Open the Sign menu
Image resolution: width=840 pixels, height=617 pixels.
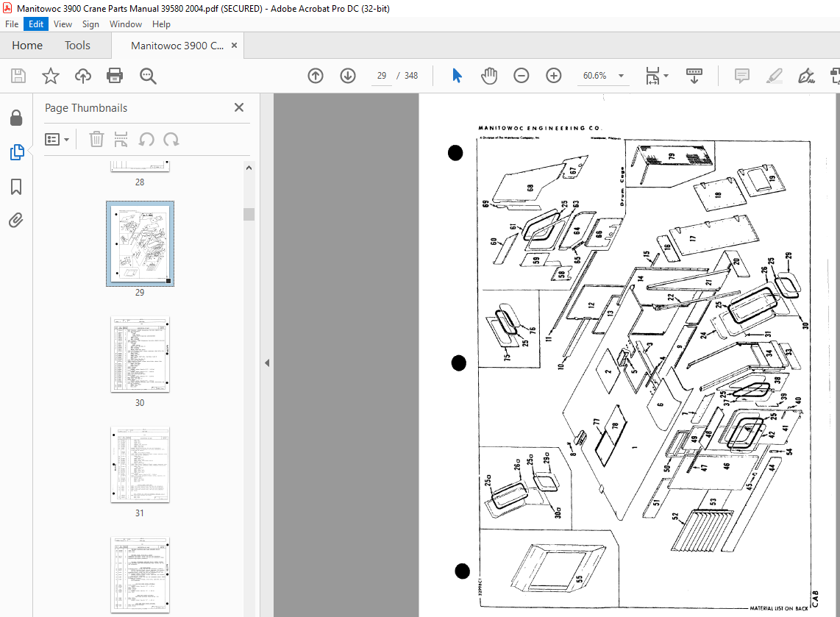[x=90, y=24]
